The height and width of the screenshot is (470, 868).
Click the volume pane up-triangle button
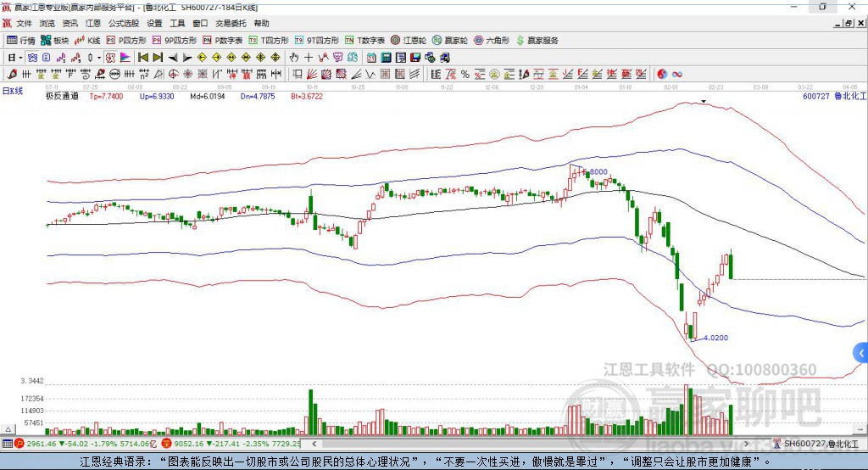[x=8, y=429]
